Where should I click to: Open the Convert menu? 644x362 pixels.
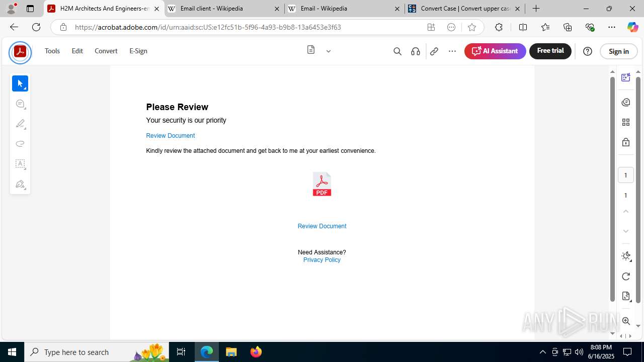pos(106,51)
